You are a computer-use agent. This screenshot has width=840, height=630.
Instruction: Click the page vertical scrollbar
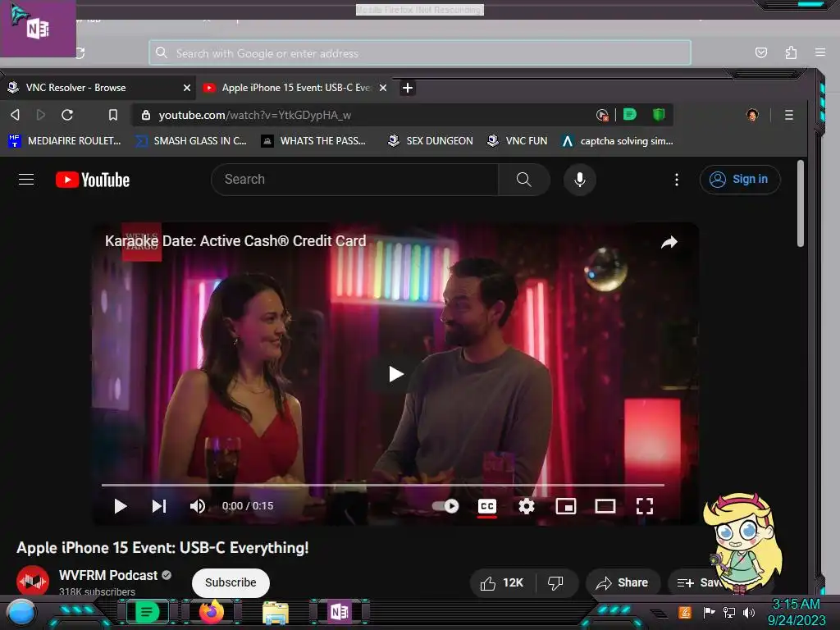[801, 203]
